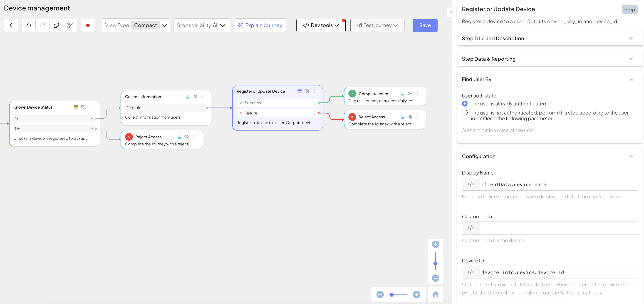Select 'The user is not authenticated' radio option
644x304 pixels.
coord(465,113)
